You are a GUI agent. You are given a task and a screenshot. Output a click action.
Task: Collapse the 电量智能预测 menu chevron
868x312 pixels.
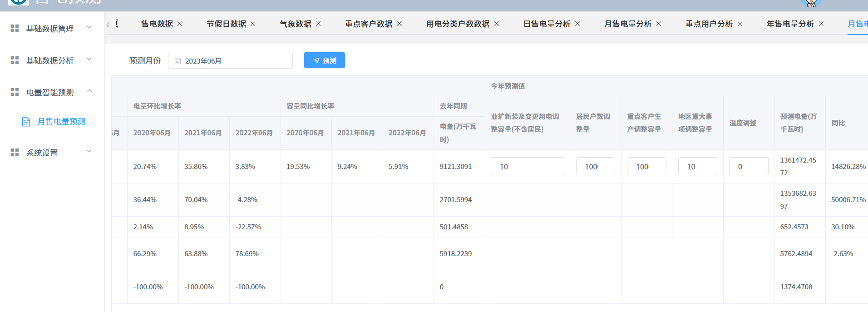[89, 91]
